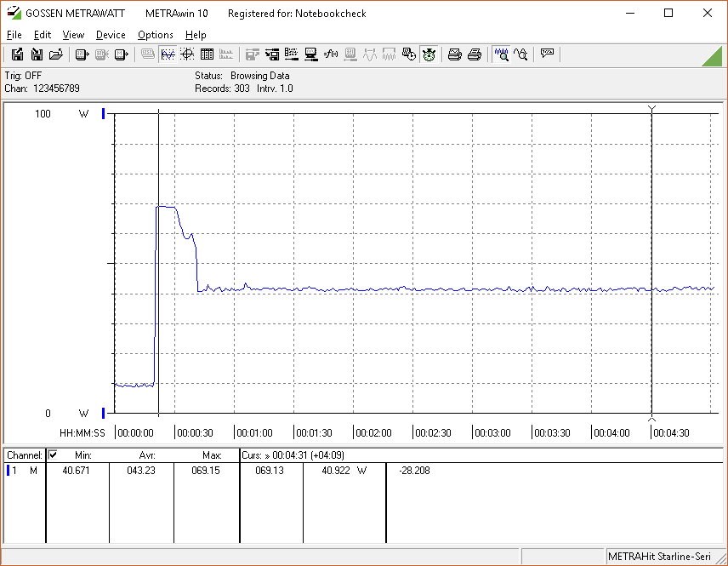
Task: Click the open folder toolbar icon
Action: [56, 54]
